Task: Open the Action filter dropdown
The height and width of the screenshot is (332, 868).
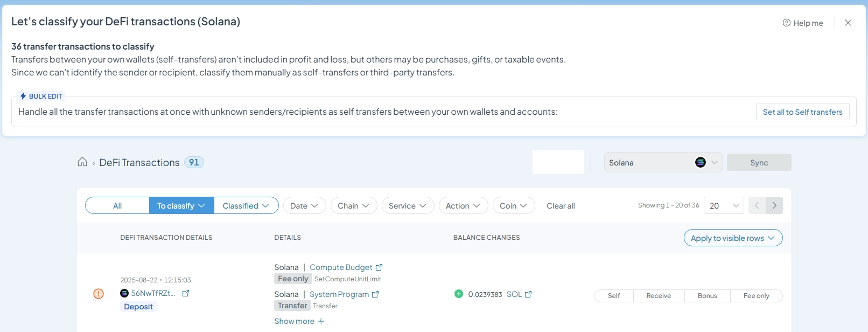Action: pyautogui.click(x=463, y=205)
